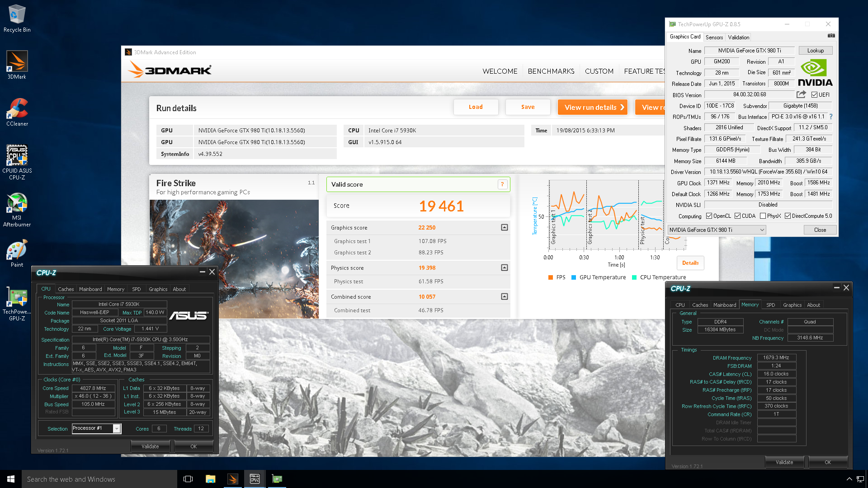Open the 3DMark desktop shortcut

click(17, 65)
